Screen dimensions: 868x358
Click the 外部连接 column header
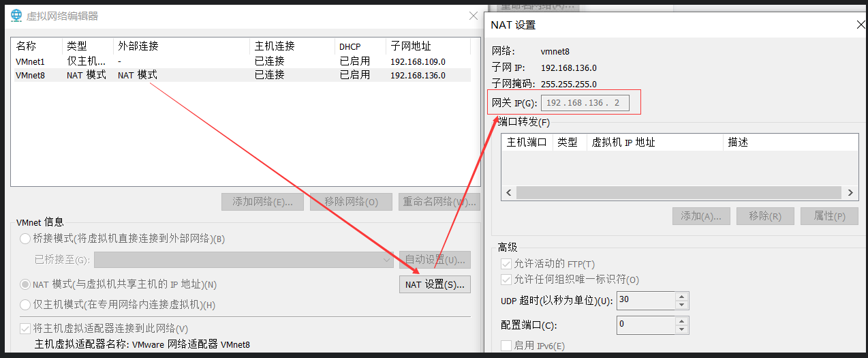click(138, 46)
